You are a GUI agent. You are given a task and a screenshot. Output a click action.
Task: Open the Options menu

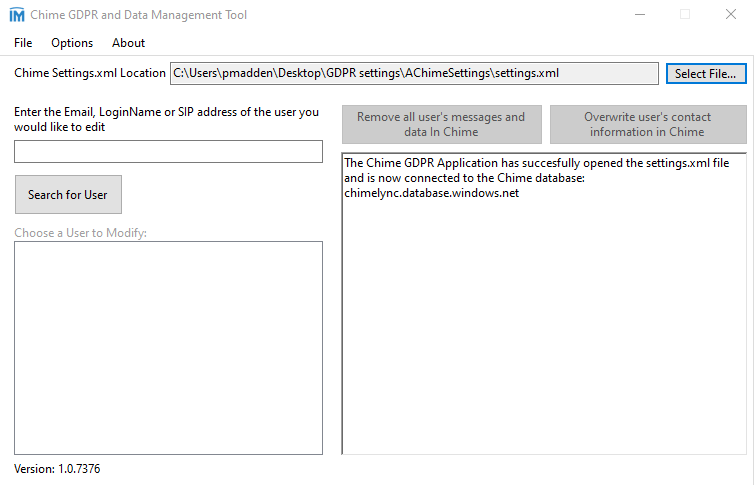72,43
